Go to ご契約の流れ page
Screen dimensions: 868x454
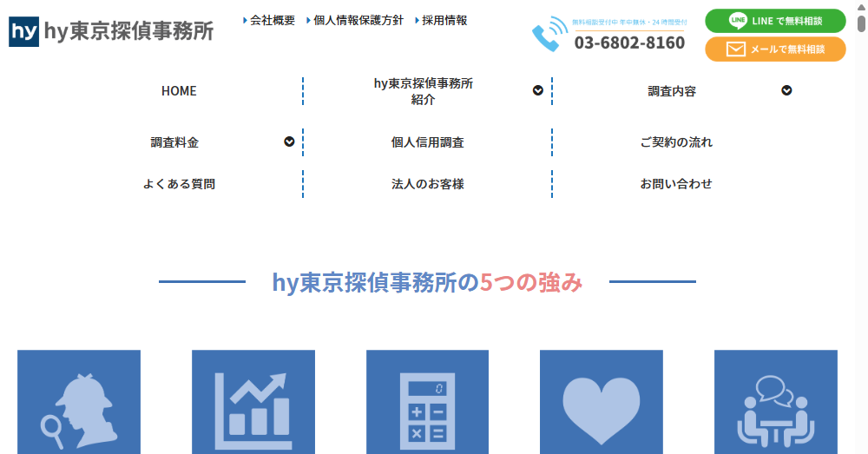click(x=676, y=142)
